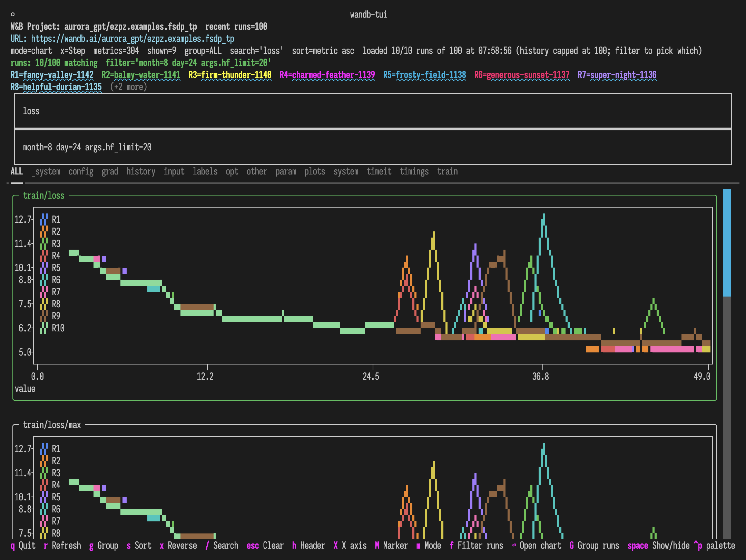This screenshot has width=746, height=560.
Task: Switch to the opt tab
Action: [x=232, y=171]
